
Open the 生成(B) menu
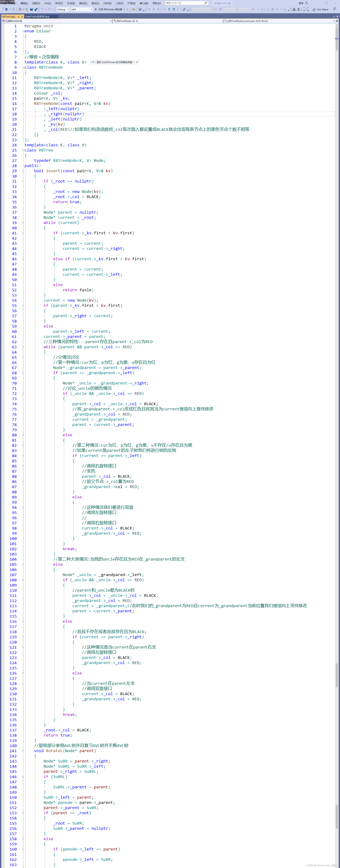[71, 3]
